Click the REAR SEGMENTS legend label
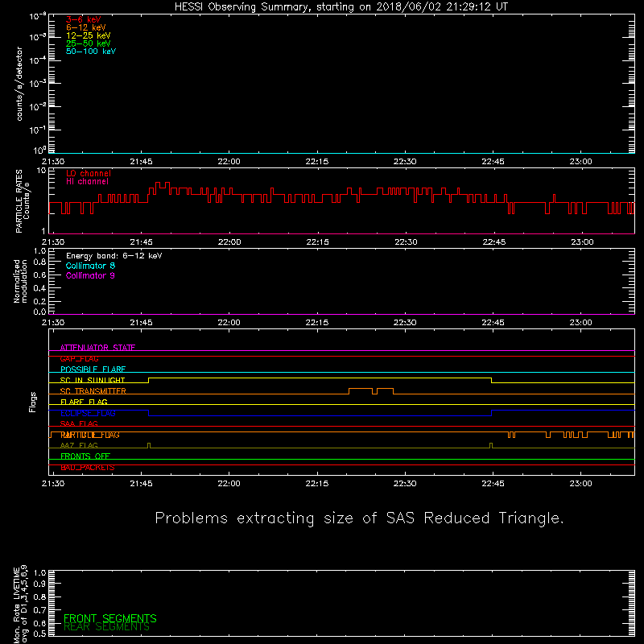Image resolution: width=644 pixels, height=644 pixels. click(x=106, y=627)
